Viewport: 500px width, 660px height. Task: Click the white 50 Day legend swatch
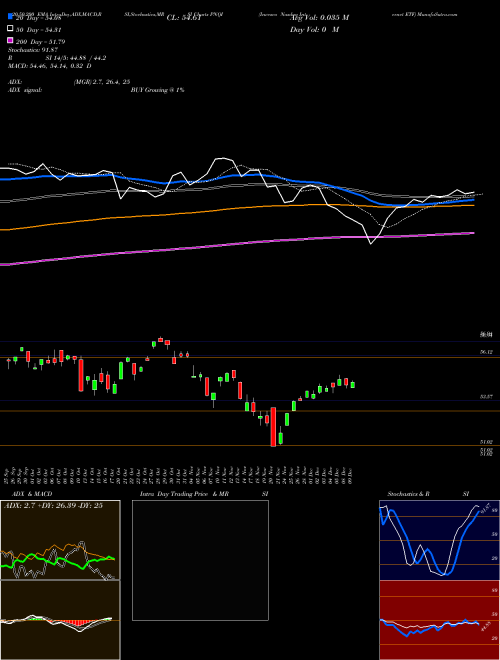click(10, 29)
